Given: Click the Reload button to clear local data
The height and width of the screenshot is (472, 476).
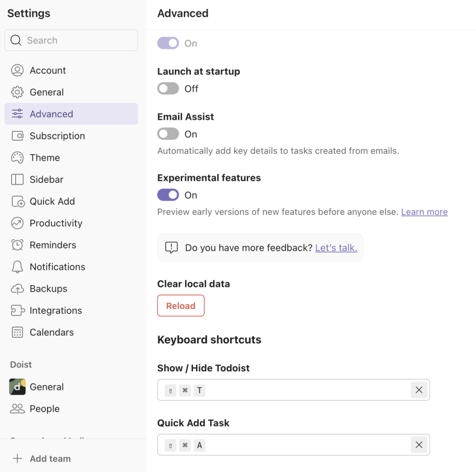Looking at the screenshot, I should (180, 305).
